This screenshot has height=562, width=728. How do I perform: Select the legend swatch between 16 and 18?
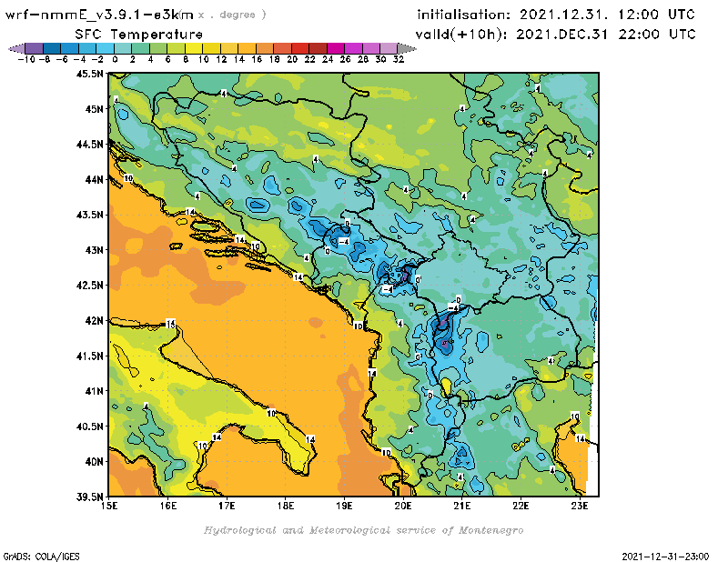(x=265, y=48)
